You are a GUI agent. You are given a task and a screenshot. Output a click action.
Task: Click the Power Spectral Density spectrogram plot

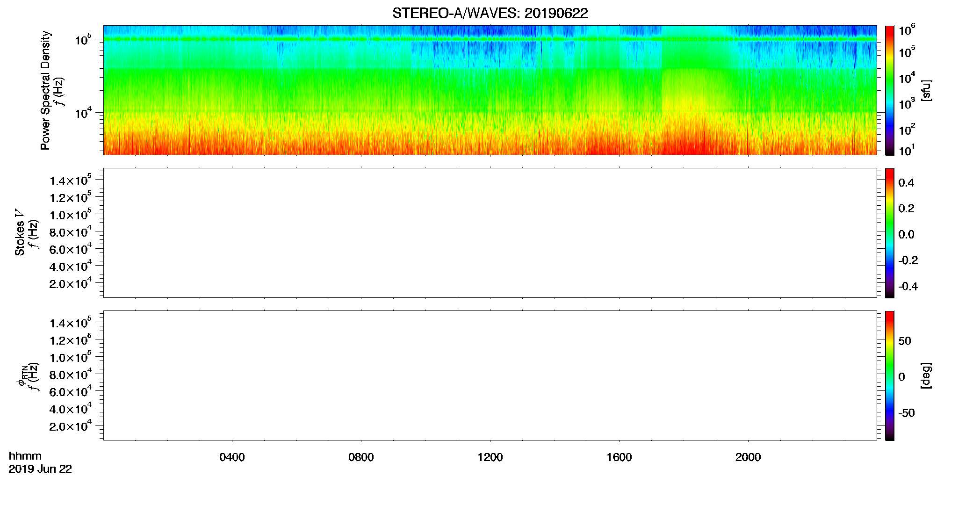click(x=490, y=90)
